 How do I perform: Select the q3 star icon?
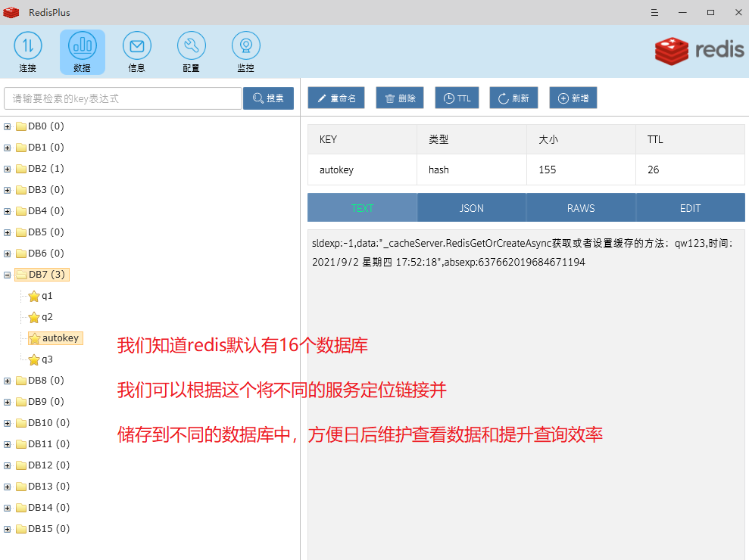click(34, 359)
